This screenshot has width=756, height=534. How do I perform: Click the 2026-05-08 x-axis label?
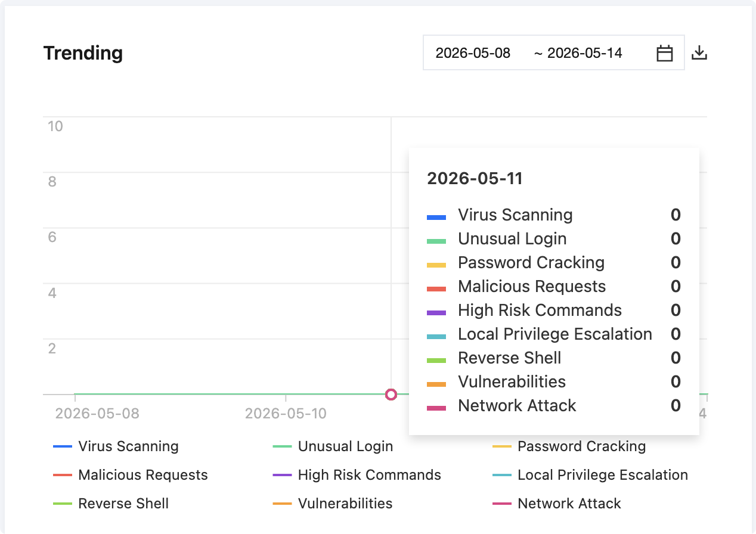tap(97, 413)
